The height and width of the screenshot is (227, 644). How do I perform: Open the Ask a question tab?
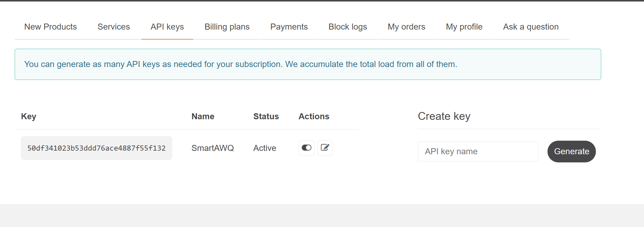click(531, 27)
